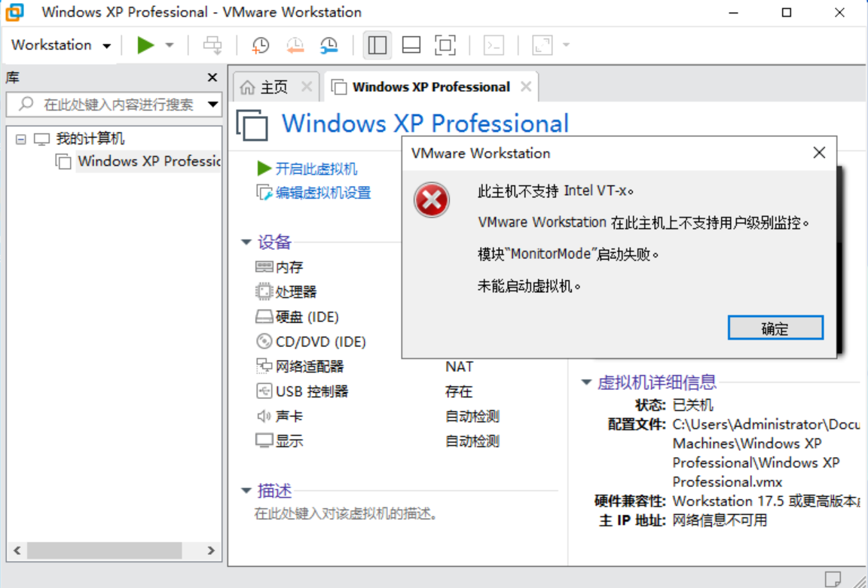
Task: Click the Windows XP Professional heading icon
Action: [252, 125]
